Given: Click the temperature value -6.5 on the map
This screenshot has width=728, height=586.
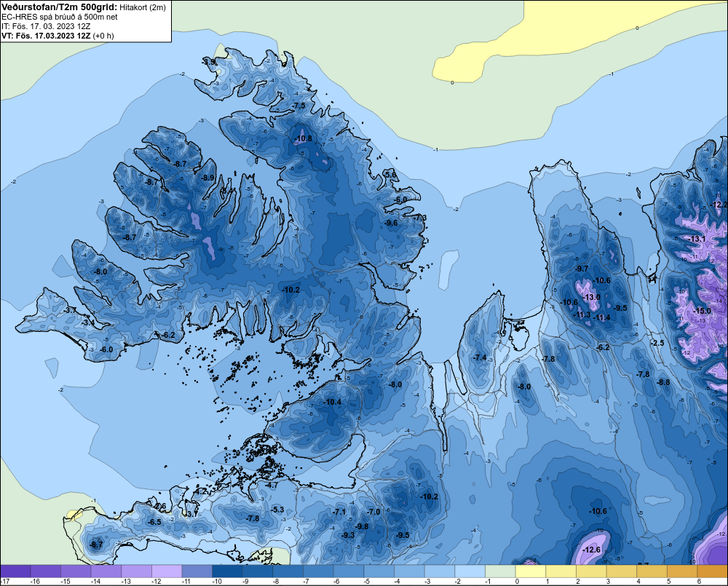Looking at the screenshot, I should pyautogui.click(x=154, y=522).
